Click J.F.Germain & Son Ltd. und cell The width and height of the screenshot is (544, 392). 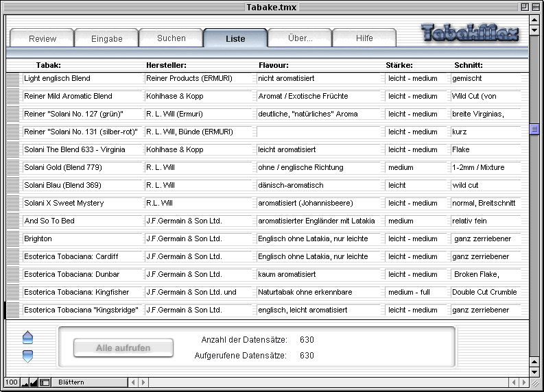pyautogui.click(x=198, y=292)
